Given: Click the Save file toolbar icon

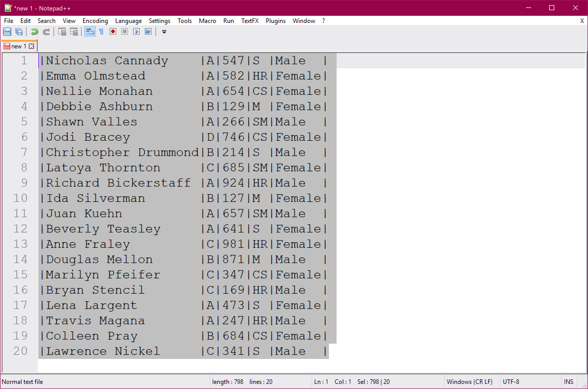Looking at the screenshot, I should pyautogui.click(x=7, y=32).
